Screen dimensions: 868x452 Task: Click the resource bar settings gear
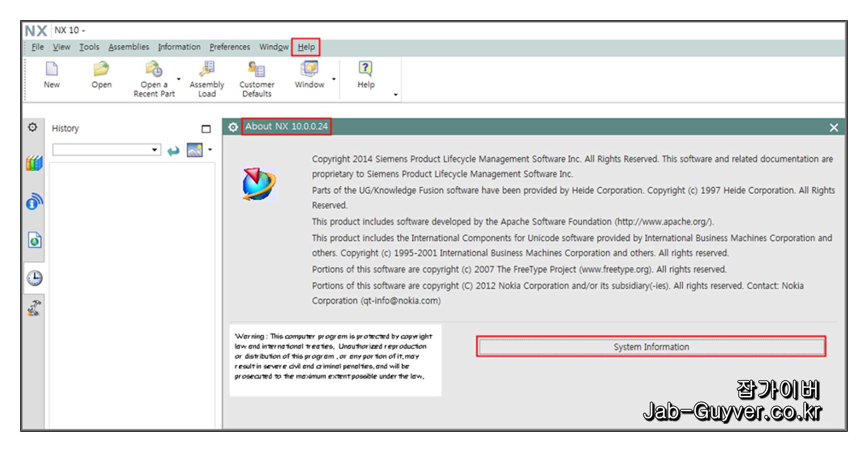click(33, 127)
